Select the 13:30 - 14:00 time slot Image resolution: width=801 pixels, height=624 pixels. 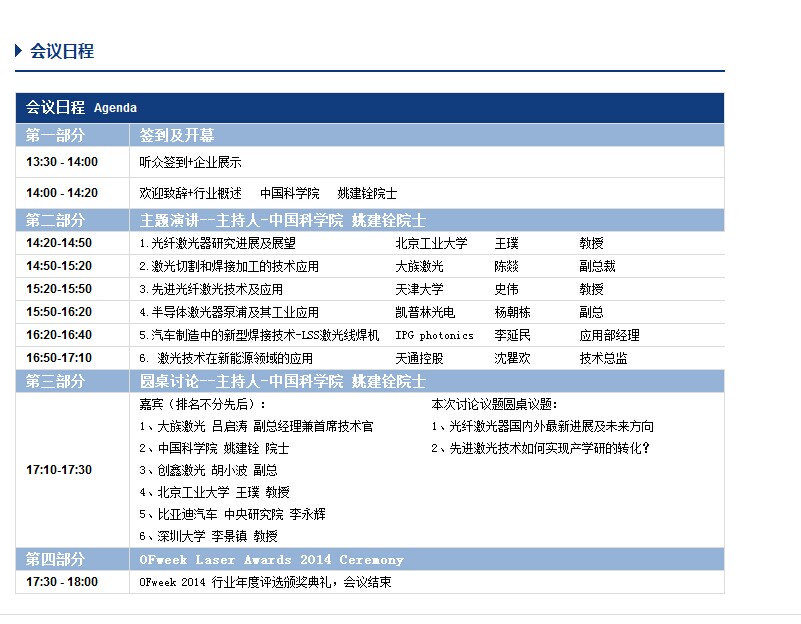click(62, 162)
